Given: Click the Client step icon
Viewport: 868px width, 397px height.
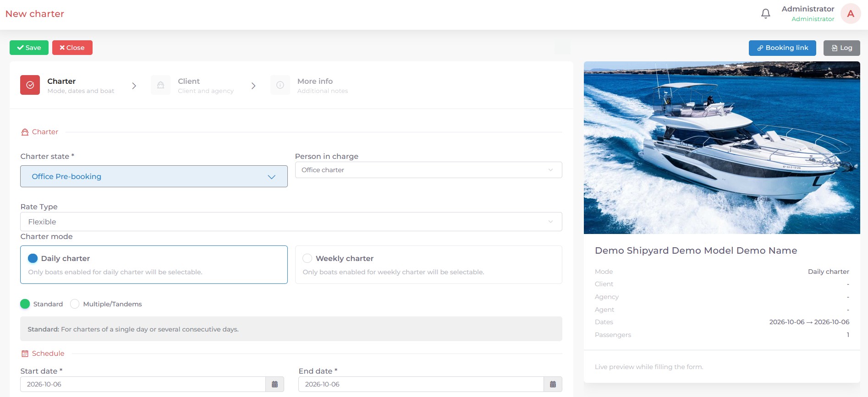Looking at the screenshot, I should pos(161,85).
